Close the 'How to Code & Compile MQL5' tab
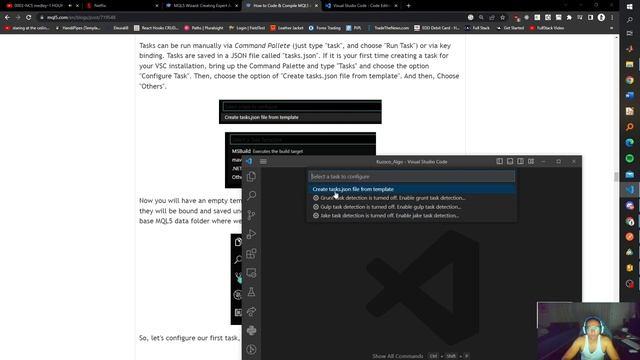This screenshot has height=360, width=640. [316, 6]
